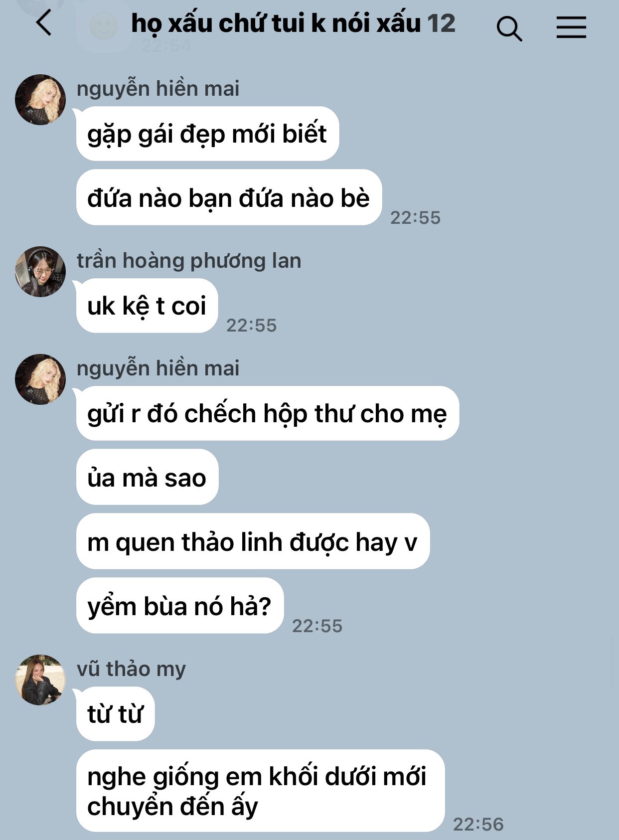This screenshot has width=619, height=840.
Task: Select 'nghe giống em khối dưới' message
Action: [260, 791]
